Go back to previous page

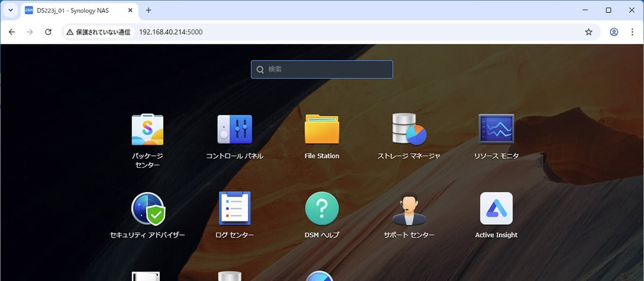point(12,32)
